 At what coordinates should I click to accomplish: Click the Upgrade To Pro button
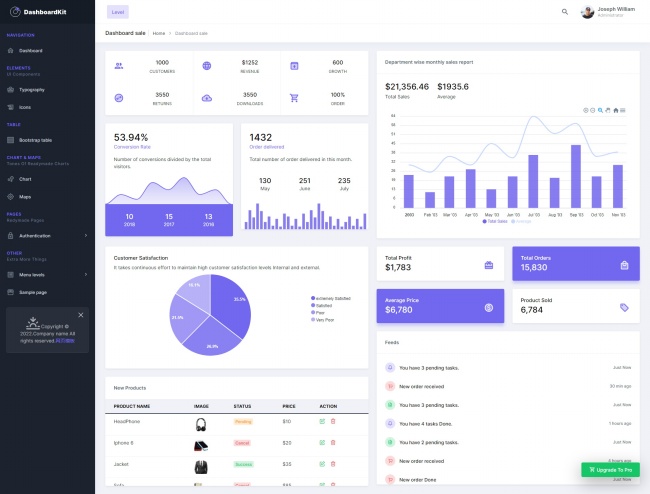610,469
